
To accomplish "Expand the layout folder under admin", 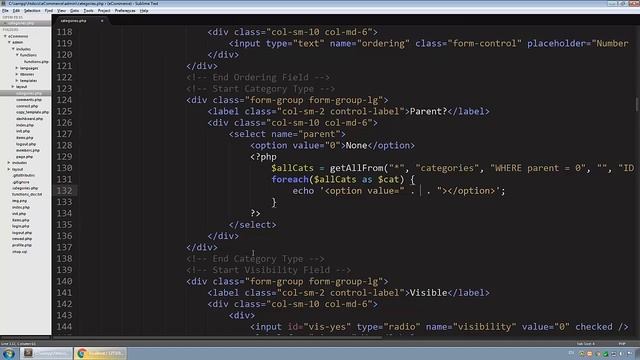I will coord(13,87).
